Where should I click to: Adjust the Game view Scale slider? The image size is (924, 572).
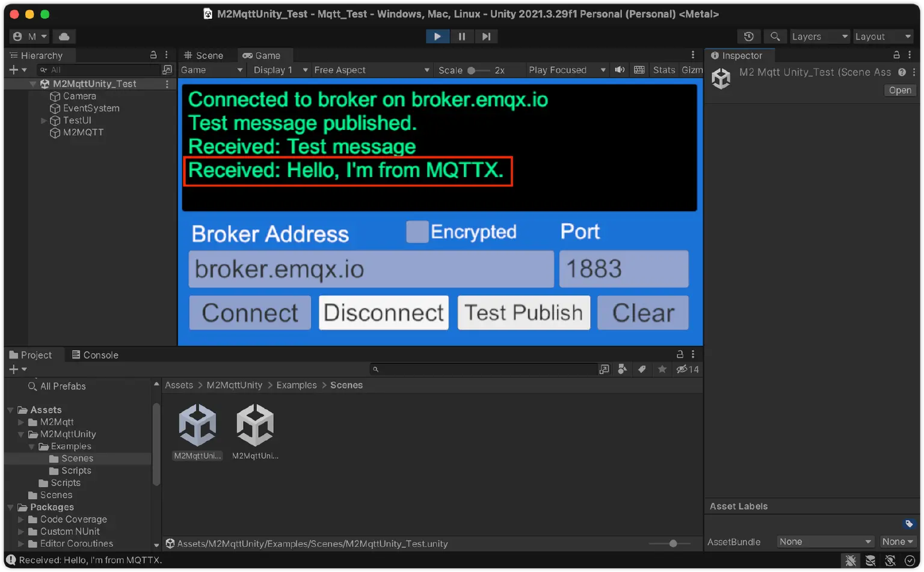[x=472, y=70]
